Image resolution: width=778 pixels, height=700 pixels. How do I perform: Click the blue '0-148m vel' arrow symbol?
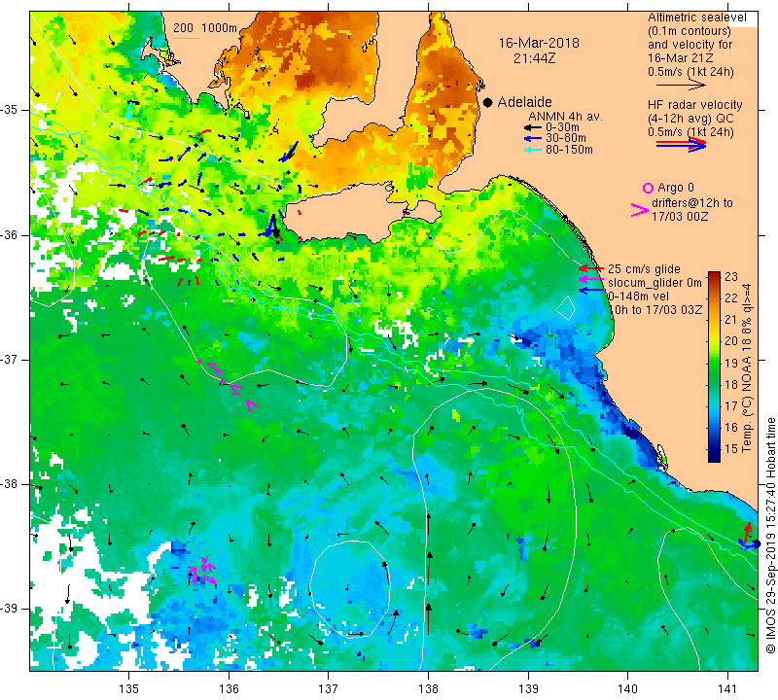[591, 290]
